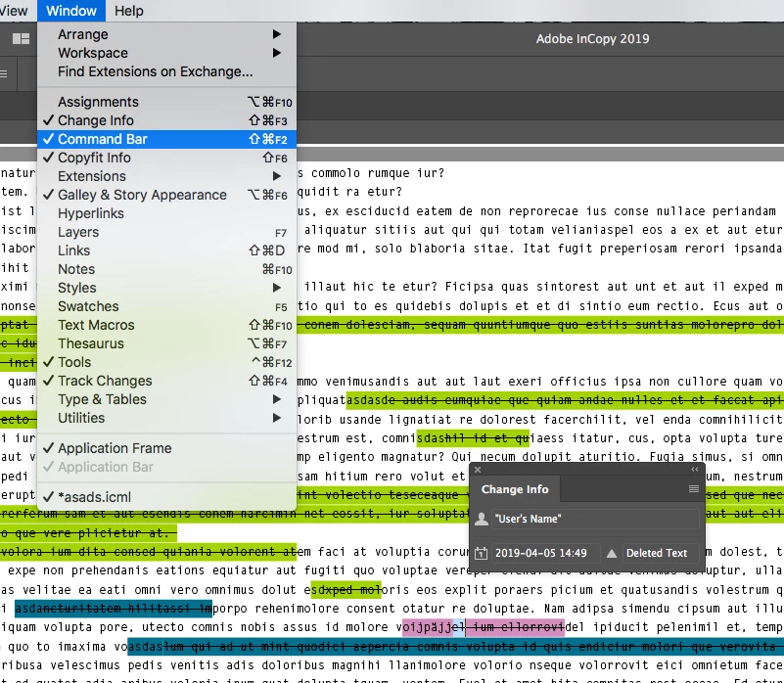Image resolution: width=784 pixels, height=683 pixels.
Task: Toggle Galley & Story Appearance
Action: (166, 195)
